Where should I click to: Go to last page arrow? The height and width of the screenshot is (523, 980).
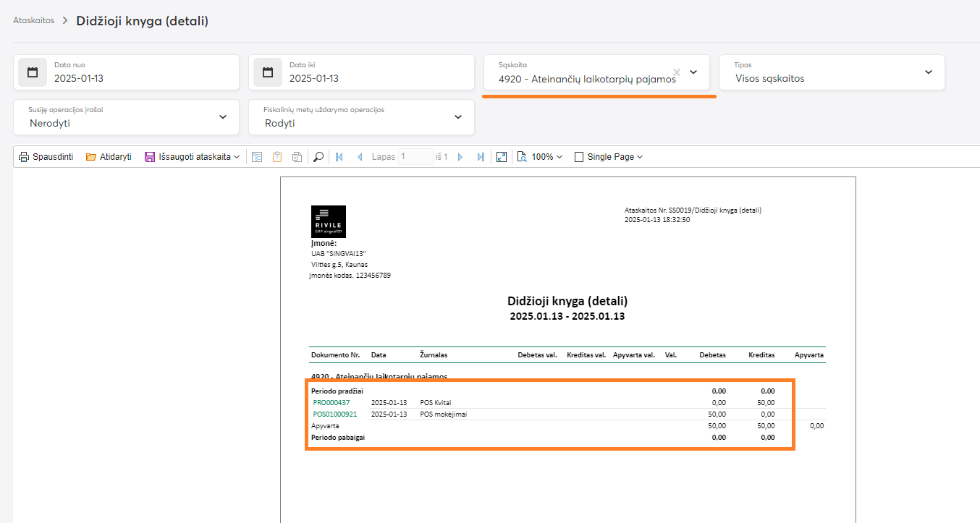(x=481, y=157)
